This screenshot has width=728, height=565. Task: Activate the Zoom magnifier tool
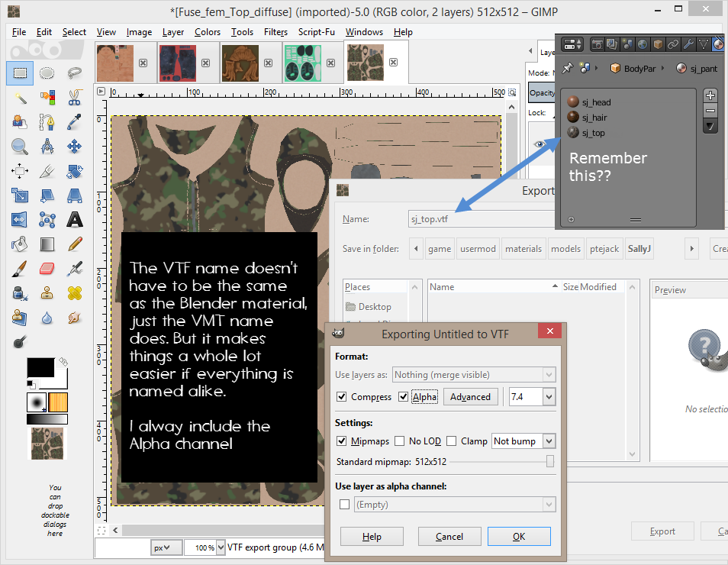21,147
